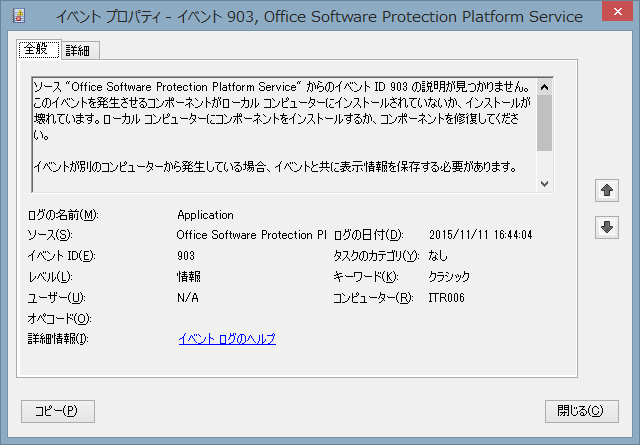The image size is (640, 445).
Task: Select the log name value Application
Action: [x=205, y=215]
